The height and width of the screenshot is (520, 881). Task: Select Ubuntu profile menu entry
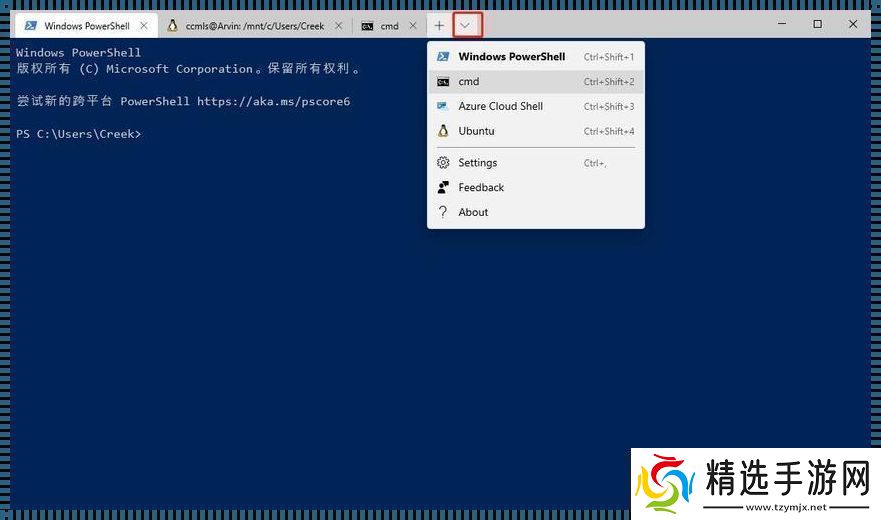[x=476, y=131]
